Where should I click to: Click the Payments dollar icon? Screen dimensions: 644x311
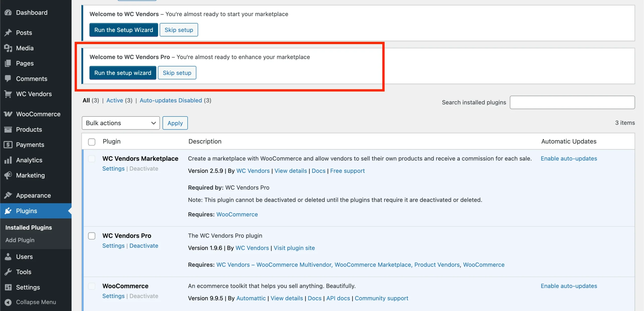pos(8,145)
